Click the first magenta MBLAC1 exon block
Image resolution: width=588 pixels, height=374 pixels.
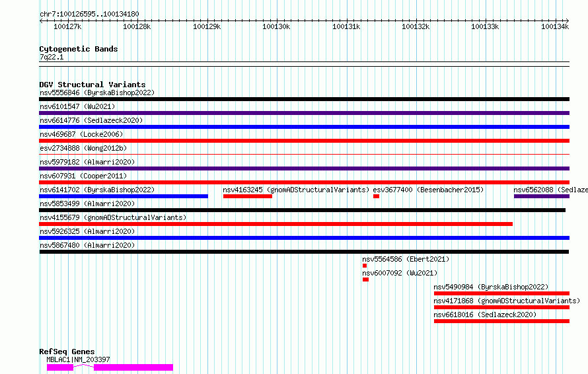(60, 367)
